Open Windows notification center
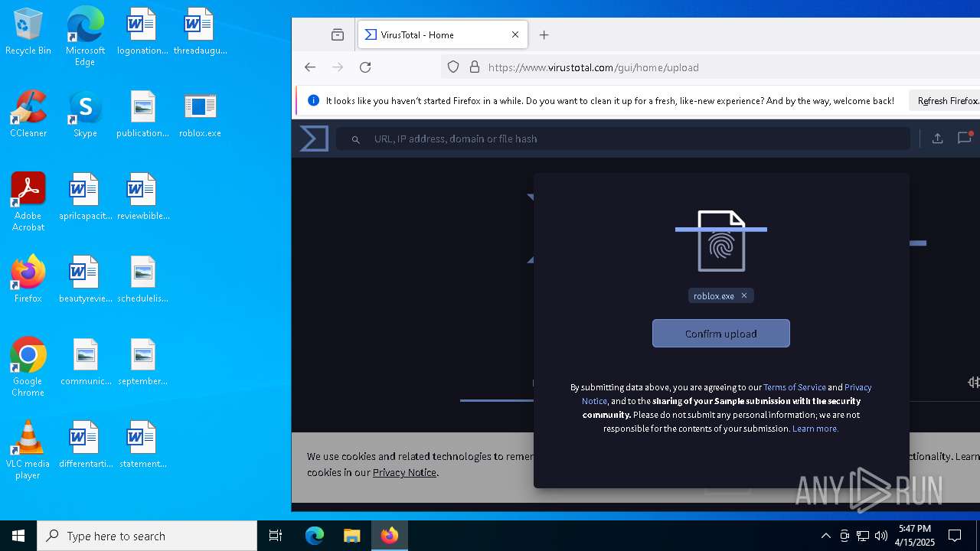Viewport: 980px width, 551px height. 955,536
